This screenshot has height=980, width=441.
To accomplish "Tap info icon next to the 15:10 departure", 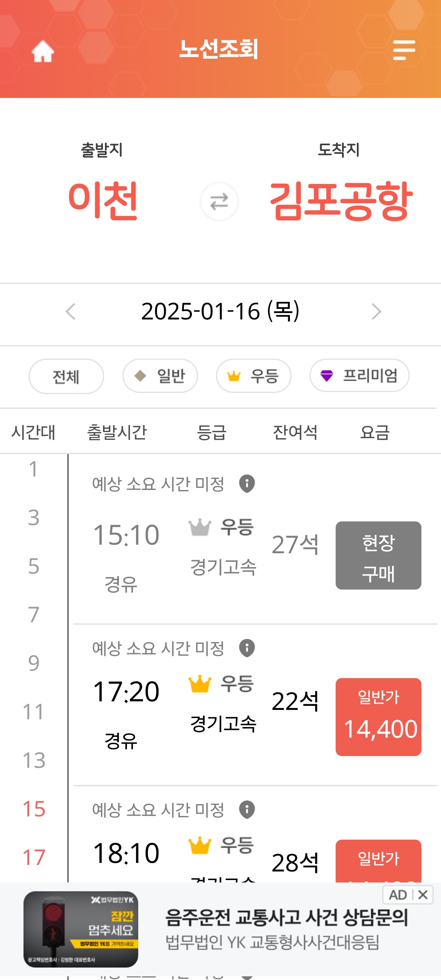I will [x=247, y=483].
